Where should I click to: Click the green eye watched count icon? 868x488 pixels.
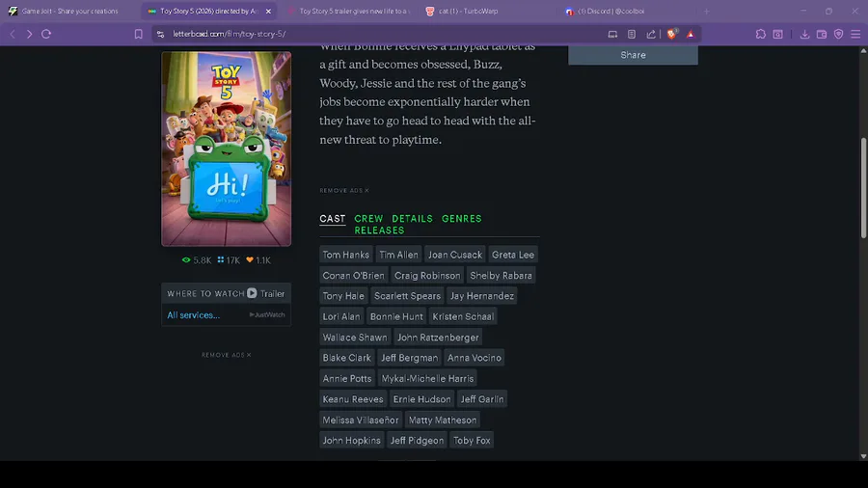click(x=186, y=260)
